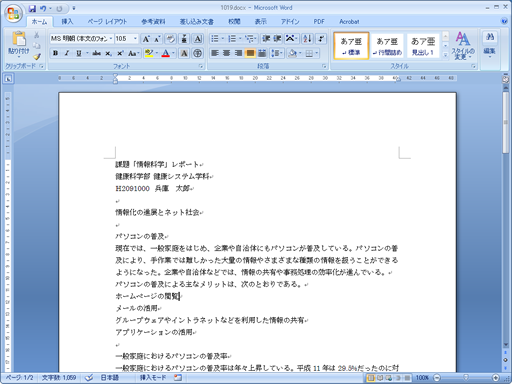Activate the Format Painter brush
Viewport: 512px width, 384px height.
click(37, 56)
